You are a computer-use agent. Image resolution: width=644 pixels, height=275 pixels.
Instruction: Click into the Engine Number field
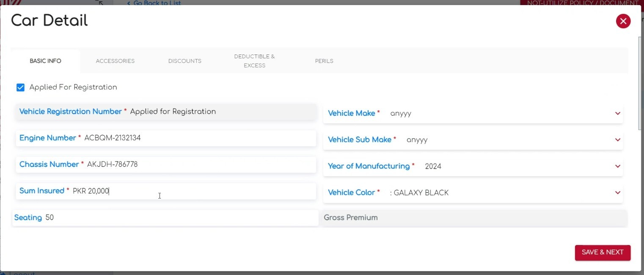199,138
